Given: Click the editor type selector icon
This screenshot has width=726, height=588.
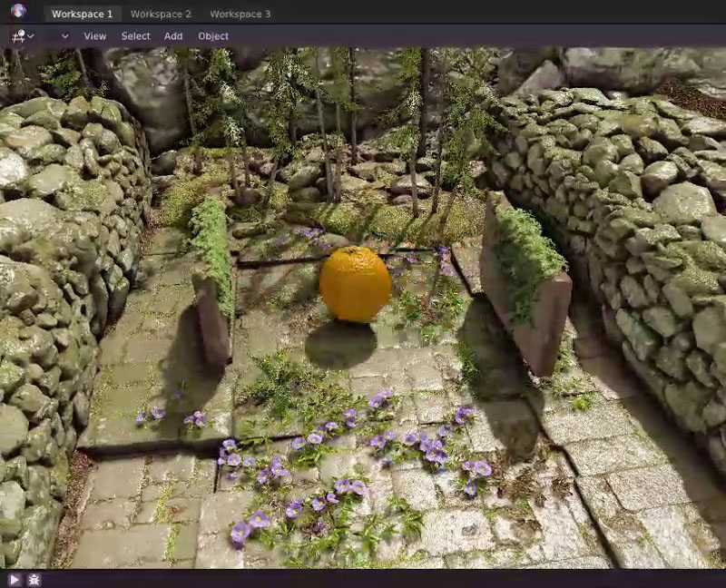Looking at the screenshot, I should click(x=20, y=36).
